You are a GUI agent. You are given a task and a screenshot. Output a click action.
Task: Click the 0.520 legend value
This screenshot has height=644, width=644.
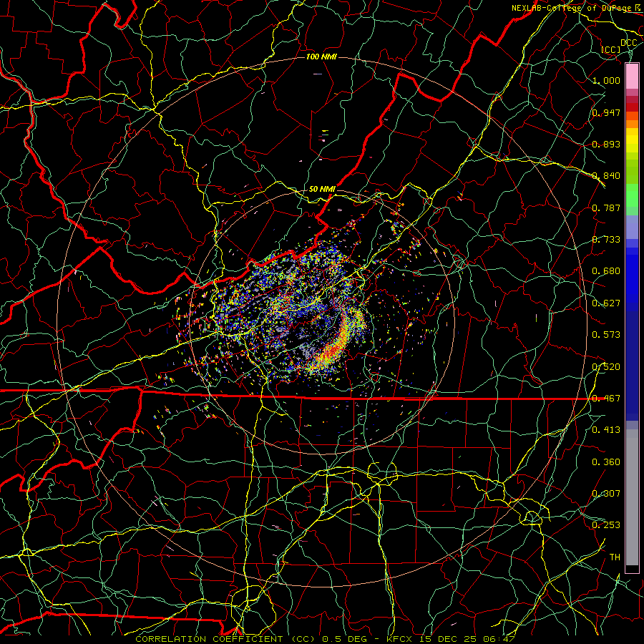click(x=606, y=367)
